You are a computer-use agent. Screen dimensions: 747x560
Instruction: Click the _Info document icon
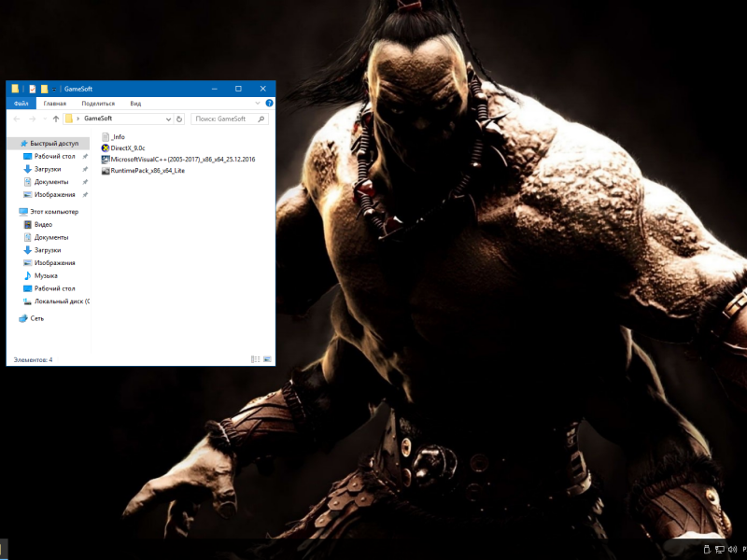(106, 137)
